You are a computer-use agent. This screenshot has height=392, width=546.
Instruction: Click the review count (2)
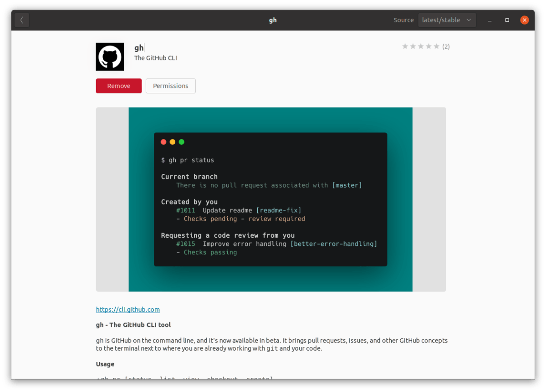pyautogui.click(x=446, y=46)
